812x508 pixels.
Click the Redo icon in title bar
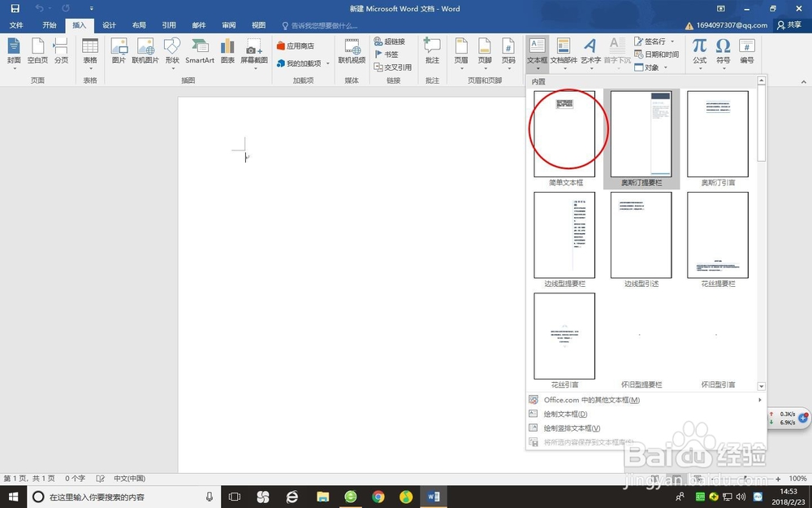66,8
